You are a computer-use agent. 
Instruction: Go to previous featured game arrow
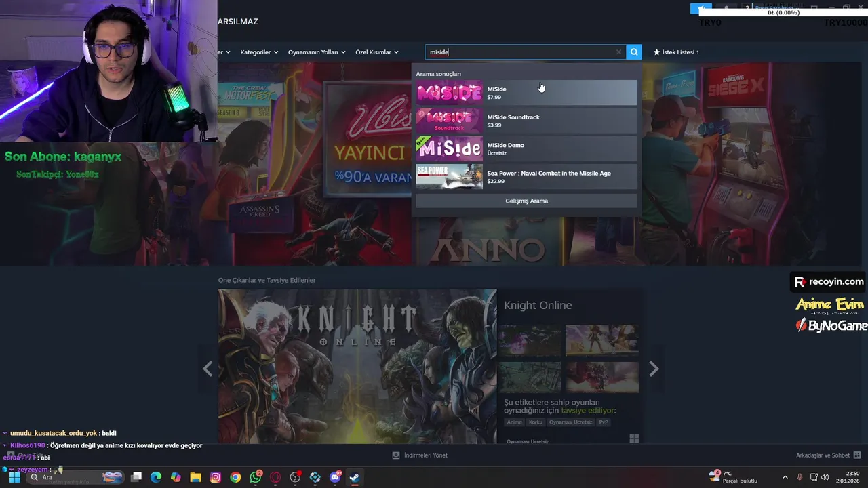tap(208, 369)
